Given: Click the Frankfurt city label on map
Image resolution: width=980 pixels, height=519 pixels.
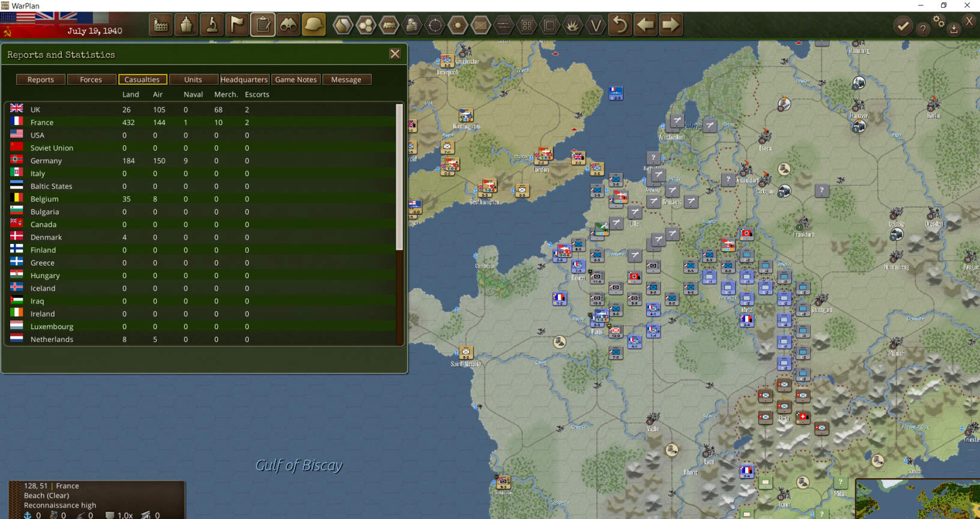Looking at the screenshot, I should tap(803, 234).
